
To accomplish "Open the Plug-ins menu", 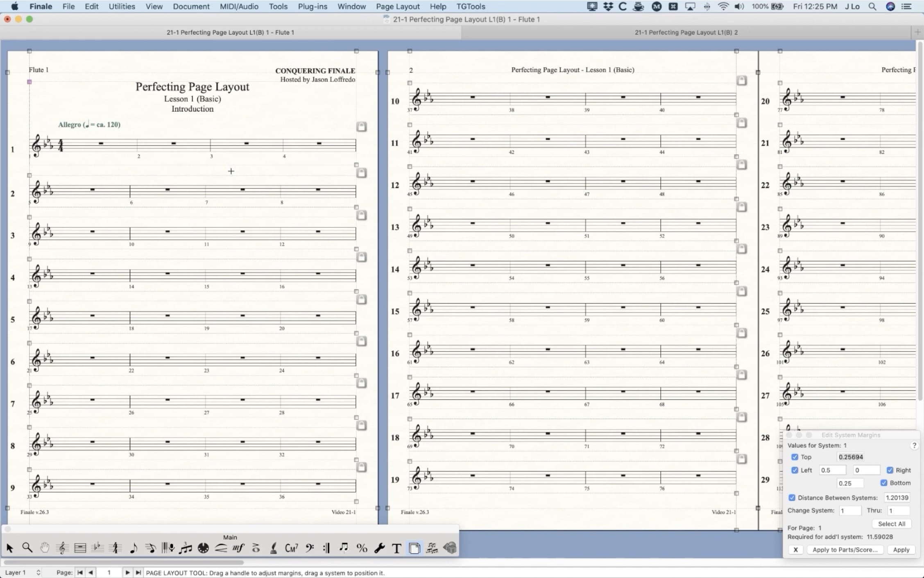I will pos(312,6).
